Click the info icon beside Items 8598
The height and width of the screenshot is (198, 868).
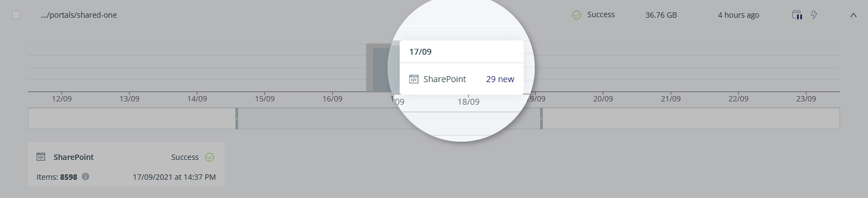pyautogui.click(x=85, y=177)
